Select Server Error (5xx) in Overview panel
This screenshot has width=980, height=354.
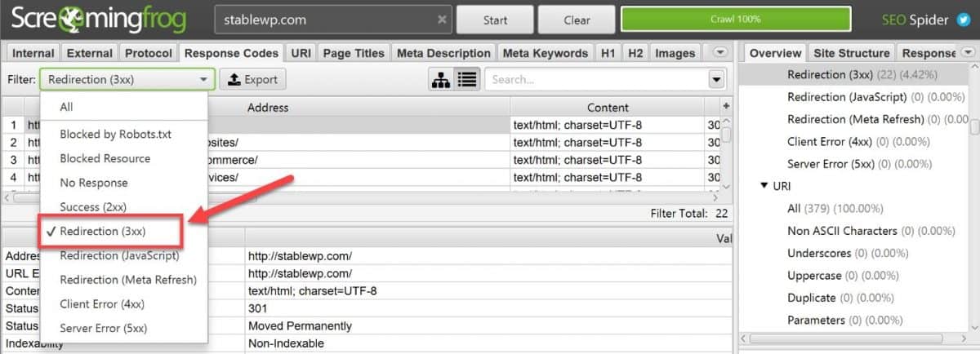coord(860,164)
